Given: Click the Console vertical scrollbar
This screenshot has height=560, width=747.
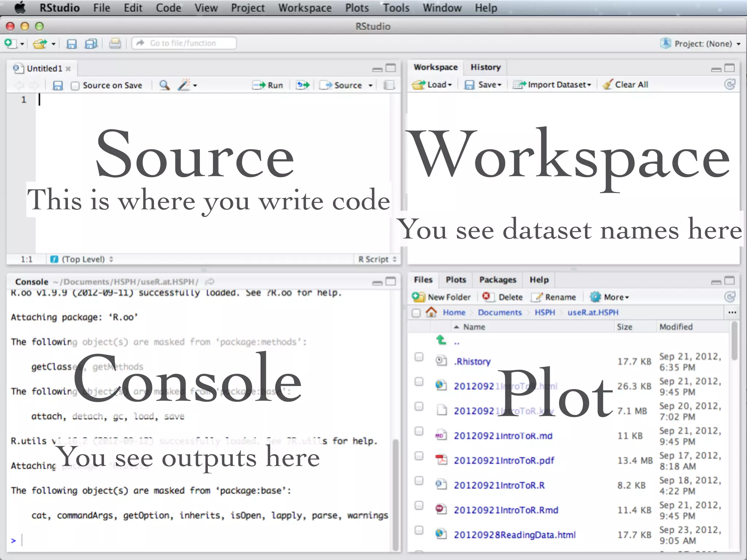Looking at the screenshot, I should coord(395,495).
